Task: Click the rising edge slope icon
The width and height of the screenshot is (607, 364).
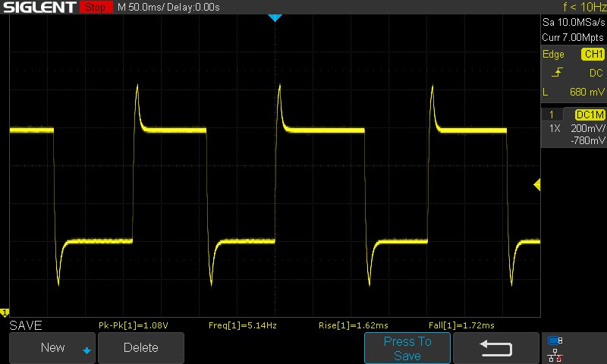Action: (x=557, y=72)
